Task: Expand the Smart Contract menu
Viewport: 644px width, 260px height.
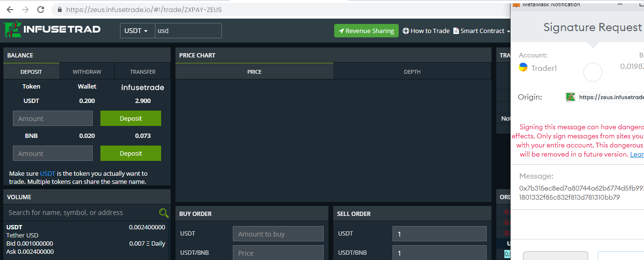Action: [481, 31]
